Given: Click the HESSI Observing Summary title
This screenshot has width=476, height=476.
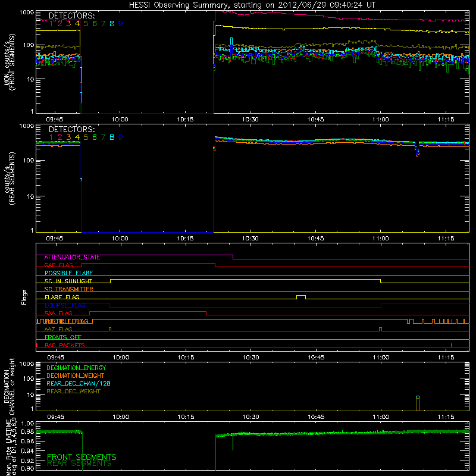Looking at the screenshot, I should point(252,5).
